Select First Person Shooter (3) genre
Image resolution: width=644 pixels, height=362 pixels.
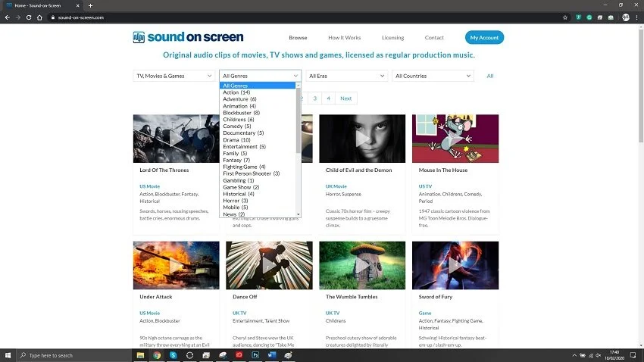coord(258,173)
